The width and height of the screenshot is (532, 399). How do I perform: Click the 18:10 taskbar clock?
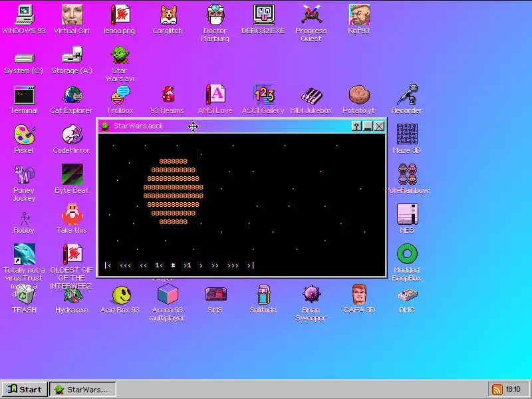click(x=513, y=389)
